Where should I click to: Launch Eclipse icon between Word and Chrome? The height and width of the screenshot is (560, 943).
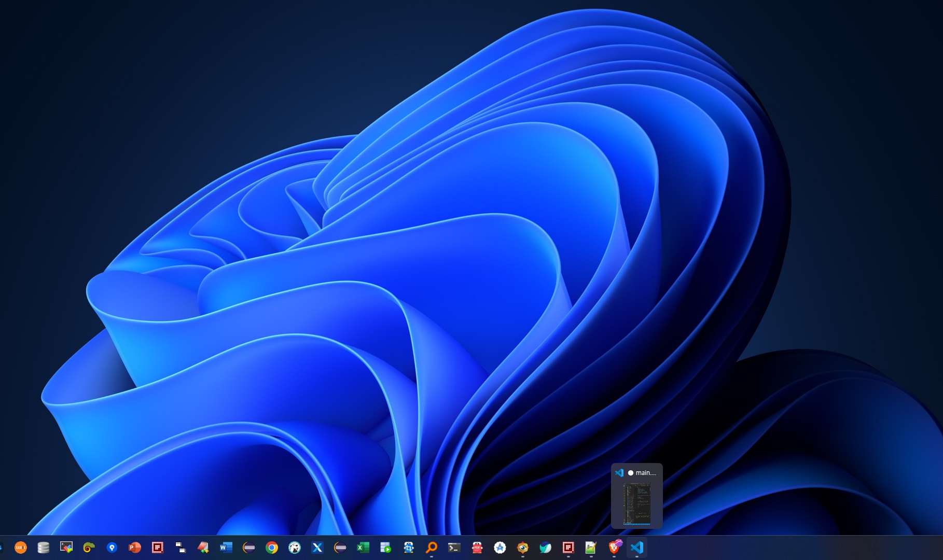point(249,548)
